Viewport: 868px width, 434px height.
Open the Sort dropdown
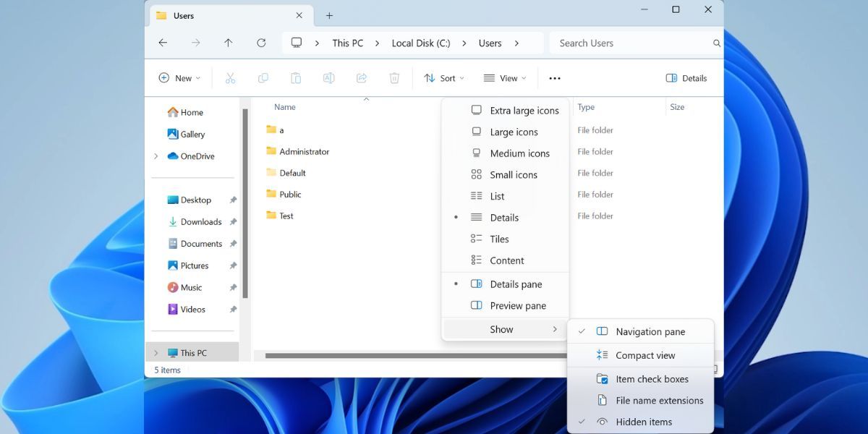click(x=443, y=77)
